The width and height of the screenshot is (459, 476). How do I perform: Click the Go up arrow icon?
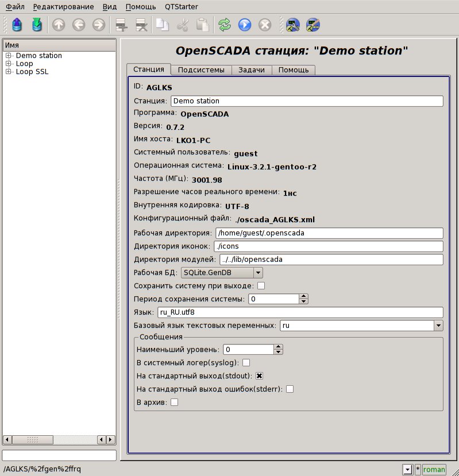(x=59, y=25)
